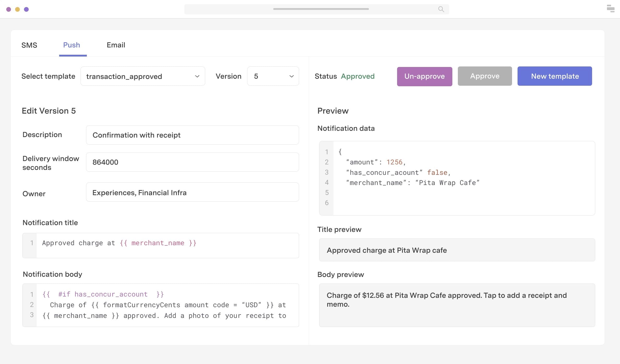Click the yellow traffic light dot
Viewport: 620px width, 364px height.
coord(17,9)
